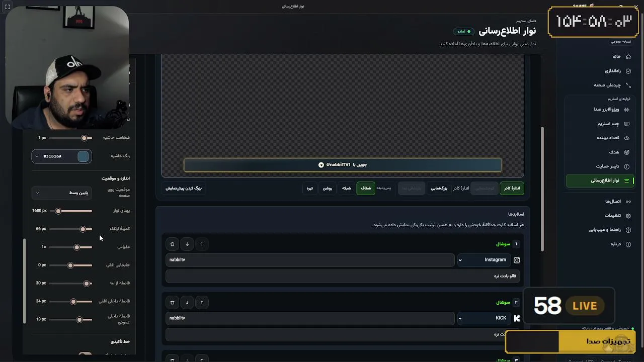Click the اتصال‌ها connections link icon
This screenshot has width=644, height=362.
click(x=628, y=202)
